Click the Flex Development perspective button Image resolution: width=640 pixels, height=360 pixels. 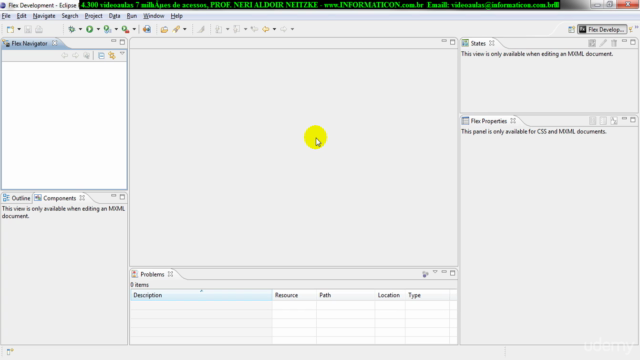point(602,29)
